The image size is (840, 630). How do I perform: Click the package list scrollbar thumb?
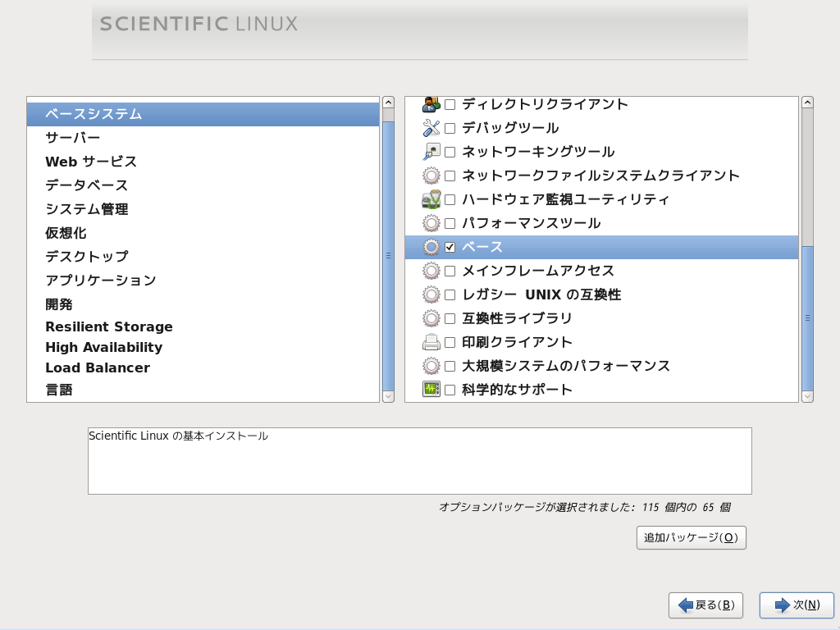coord(807,318)
